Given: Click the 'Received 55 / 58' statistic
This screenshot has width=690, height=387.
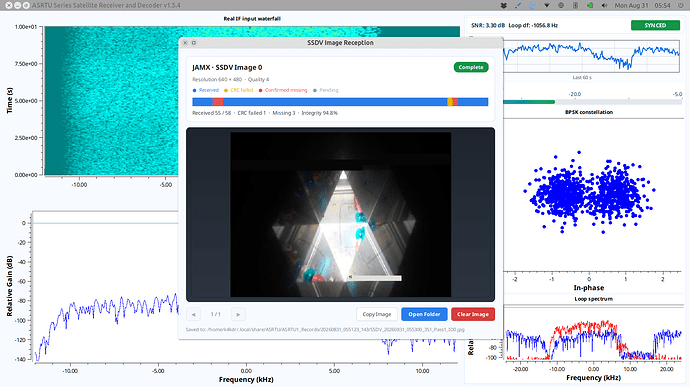Looking at the screenshot, I should (x=212, y=113).
